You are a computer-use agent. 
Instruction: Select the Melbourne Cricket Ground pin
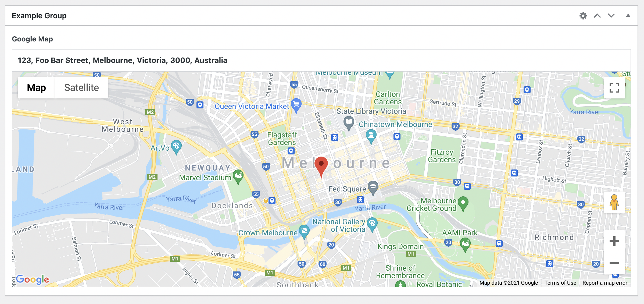(463, 204)
